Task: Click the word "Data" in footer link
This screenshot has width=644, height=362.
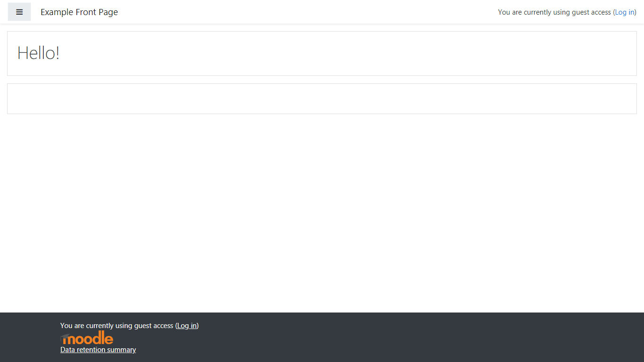Action: click(x=67, y=350)
